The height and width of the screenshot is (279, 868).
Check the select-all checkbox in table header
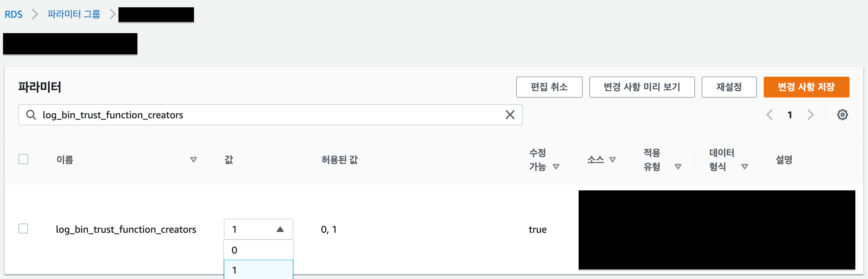tap(23, 159)
